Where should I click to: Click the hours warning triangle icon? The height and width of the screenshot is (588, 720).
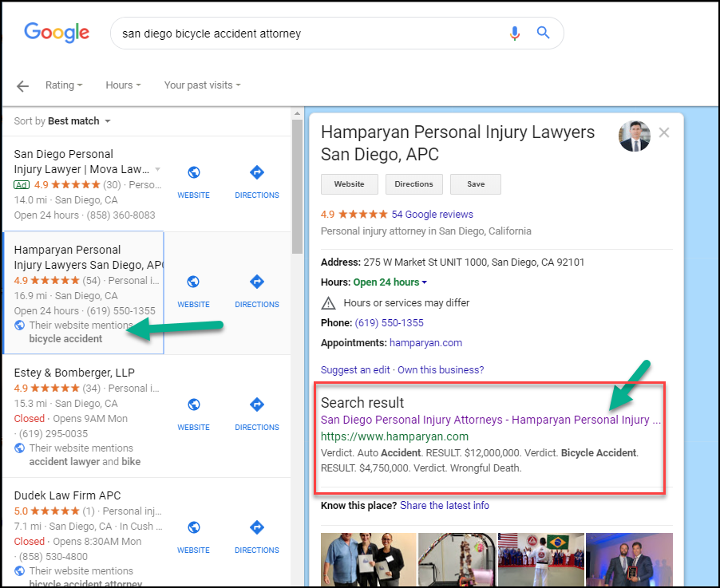click(328, 303)
